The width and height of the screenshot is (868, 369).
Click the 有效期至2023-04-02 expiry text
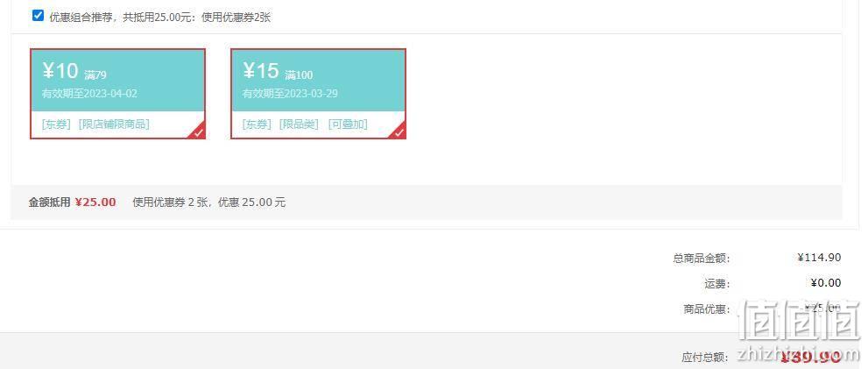(89, 93)
